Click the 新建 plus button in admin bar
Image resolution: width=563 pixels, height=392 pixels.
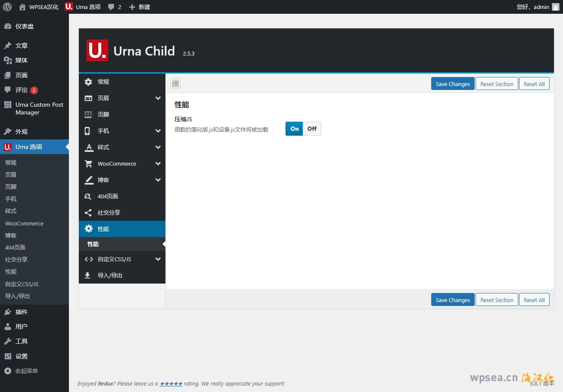pyautogui.click(x=140, y=7)
